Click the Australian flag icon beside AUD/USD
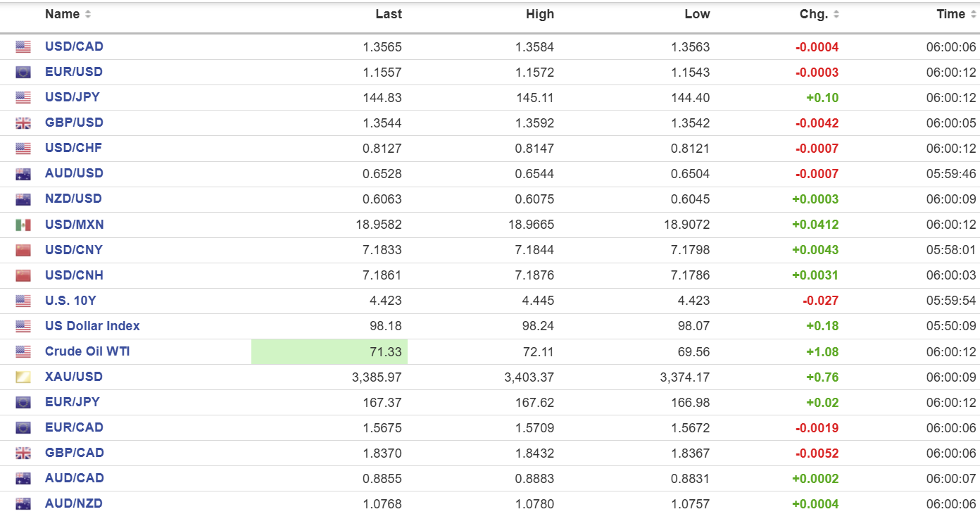The image size is (980, 514). [23, 174]
